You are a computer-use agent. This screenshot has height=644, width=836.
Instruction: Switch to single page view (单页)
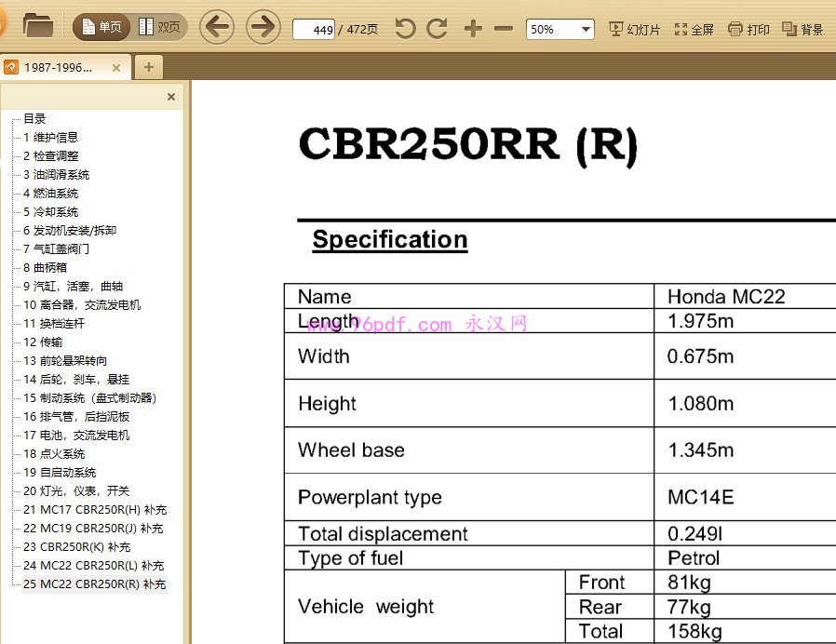[x=101, y=27]
